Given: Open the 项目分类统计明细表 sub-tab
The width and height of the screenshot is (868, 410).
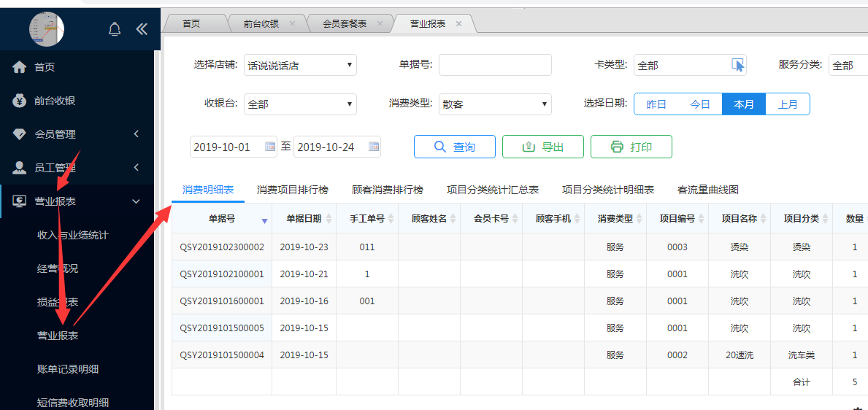Looking at the screenshot, I should [608, 190].
